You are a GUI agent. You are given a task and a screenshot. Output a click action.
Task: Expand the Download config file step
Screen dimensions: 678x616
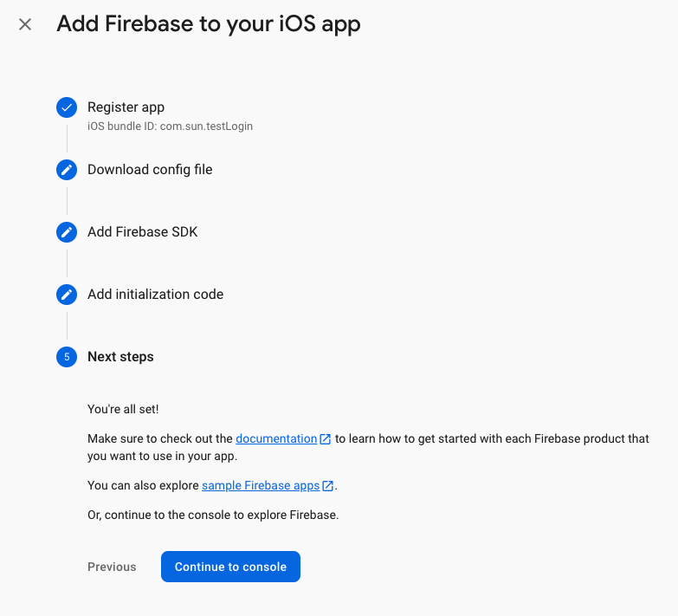[150, 170]
